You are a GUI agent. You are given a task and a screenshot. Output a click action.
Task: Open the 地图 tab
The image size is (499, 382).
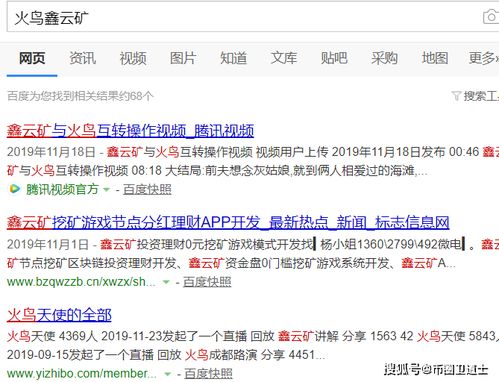[435, 58]
